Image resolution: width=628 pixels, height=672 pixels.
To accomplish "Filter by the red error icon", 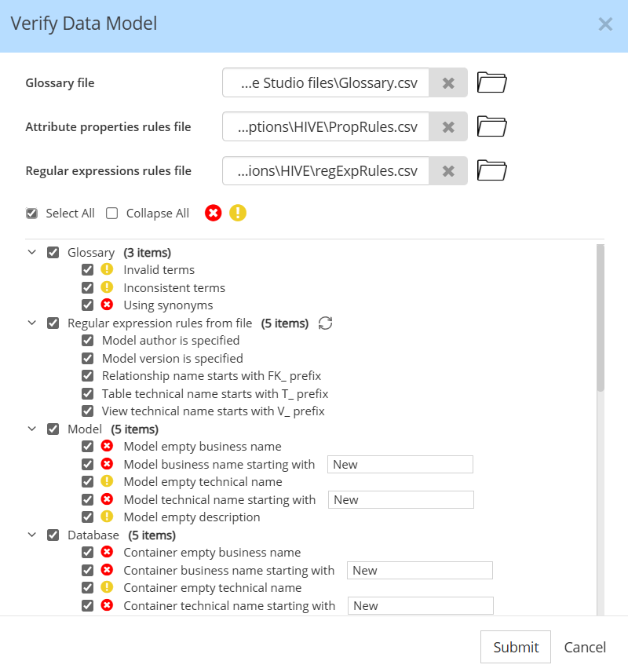I will pyautogui.click(x=213, y=213).
